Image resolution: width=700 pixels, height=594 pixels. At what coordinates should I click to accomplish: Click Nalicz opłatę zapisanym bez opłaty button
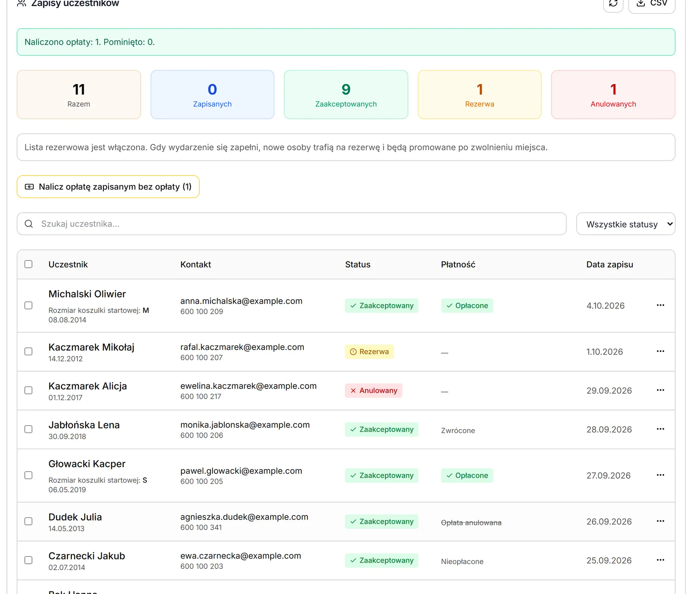[108, 187]
